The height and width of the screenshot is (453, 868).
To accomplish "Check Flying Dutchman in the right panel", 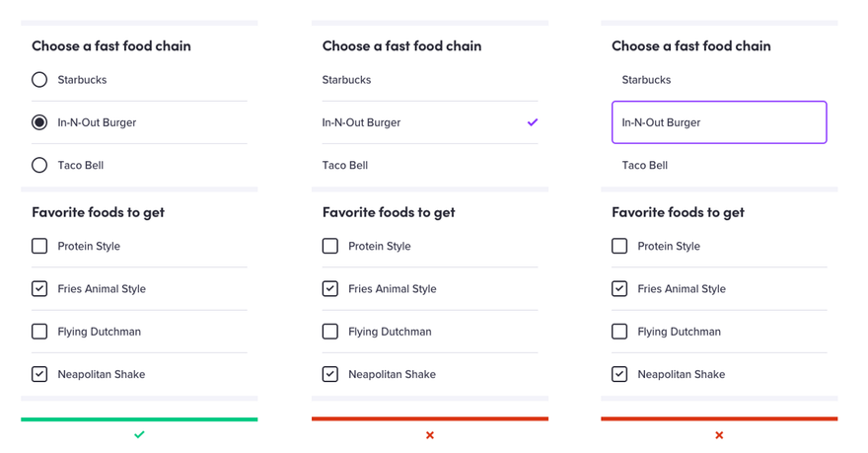I will (x=619, y=332).
